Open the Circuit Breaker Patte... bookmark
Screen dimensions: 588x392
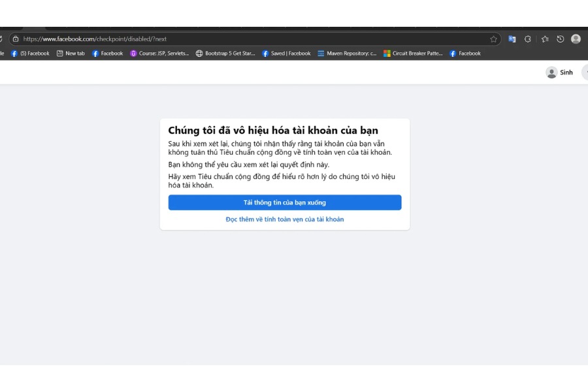point(413,54)
